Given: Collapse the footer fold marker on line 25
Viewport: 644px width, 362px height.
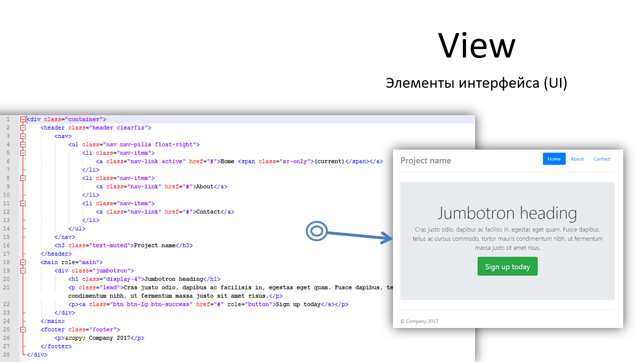Looking at the screenshot, I should point(23,329).
